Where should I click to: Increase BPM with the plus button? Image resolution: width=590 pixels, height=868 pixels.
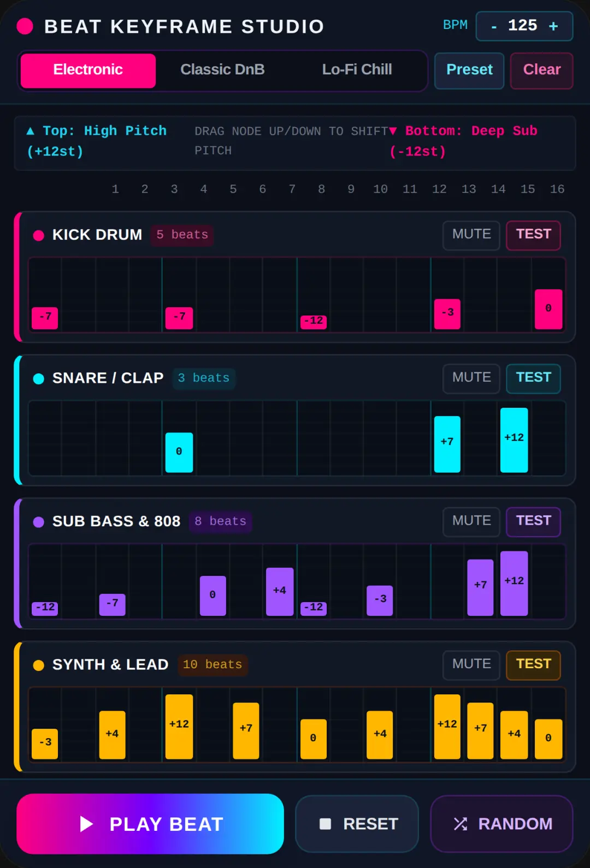(553, 26)
